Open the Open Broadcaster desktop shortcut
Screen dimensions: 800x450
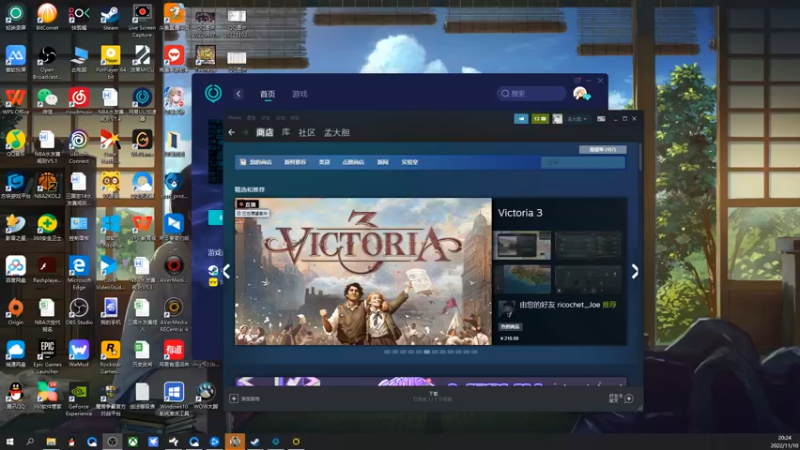point(47,62)
